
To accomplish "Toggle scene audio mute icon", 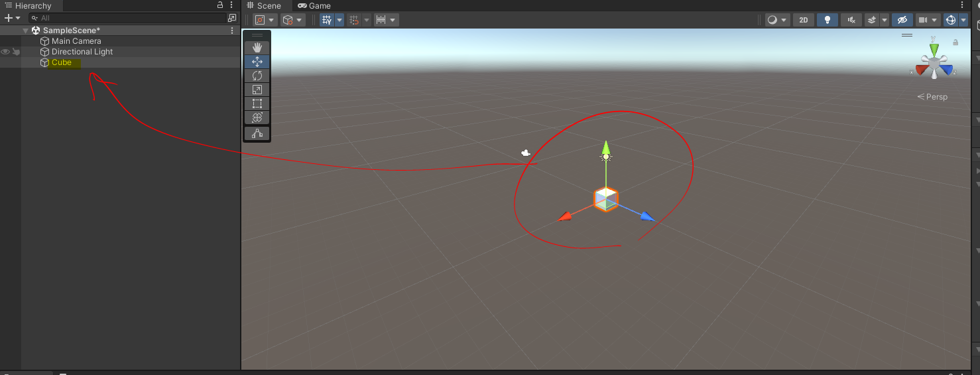I will [x=851, y=20].
